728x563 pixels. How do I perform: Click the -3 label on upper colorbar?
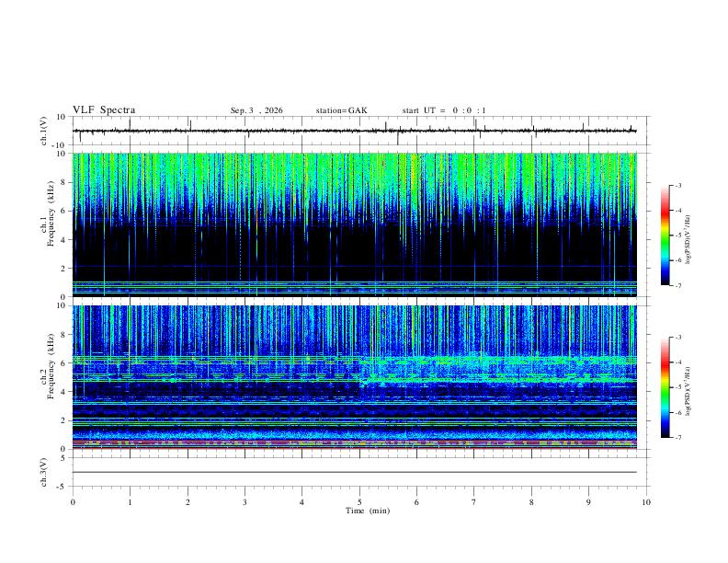(677, 185)
